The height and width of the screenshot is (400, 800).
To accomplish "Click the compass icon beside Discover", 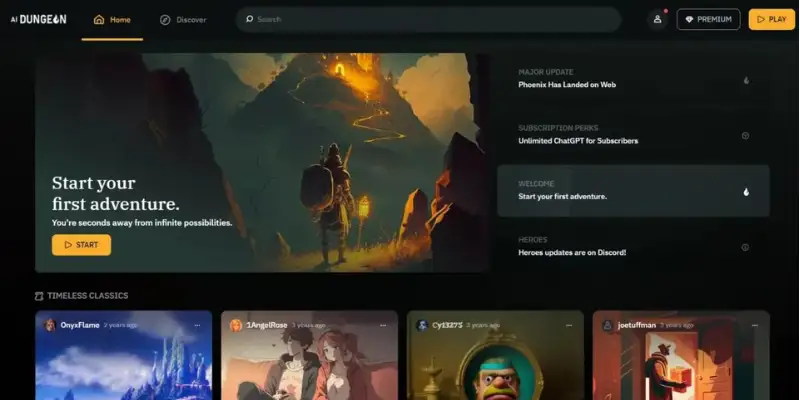I will point(165,20).
